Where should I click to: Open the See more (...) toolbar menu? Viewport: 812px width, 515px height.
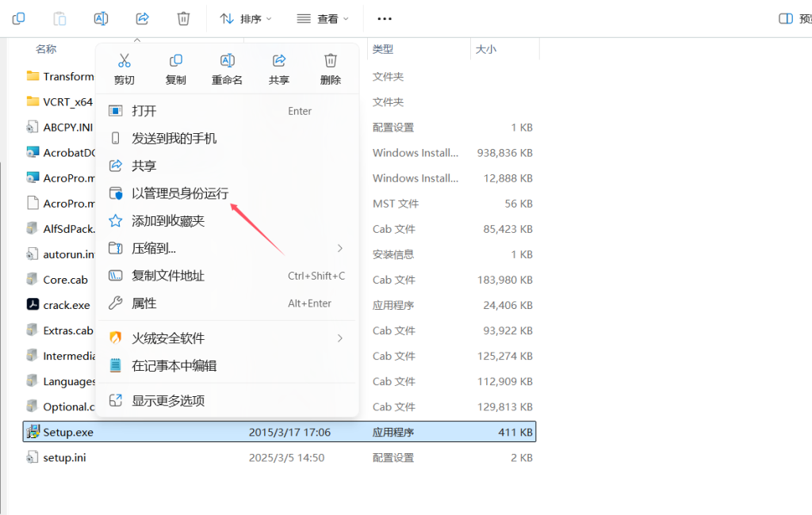385,17
